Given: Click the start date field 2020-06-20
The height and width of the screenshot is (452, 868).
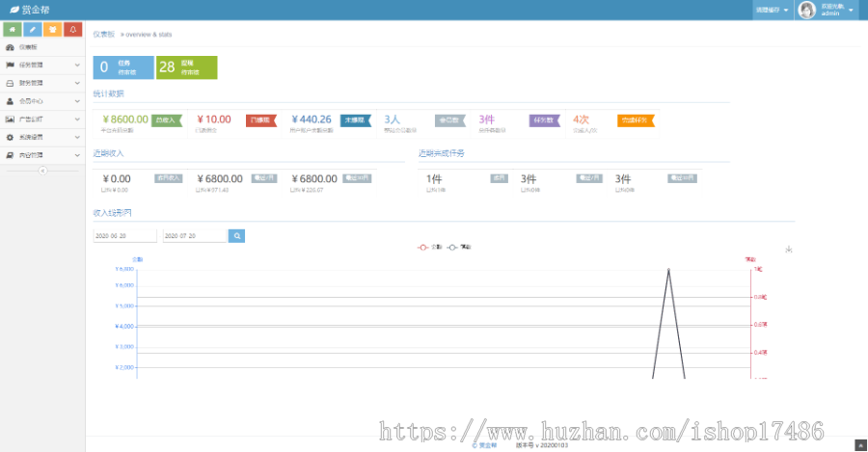Looking at the screenshot, I should click(x=124, y=236).
